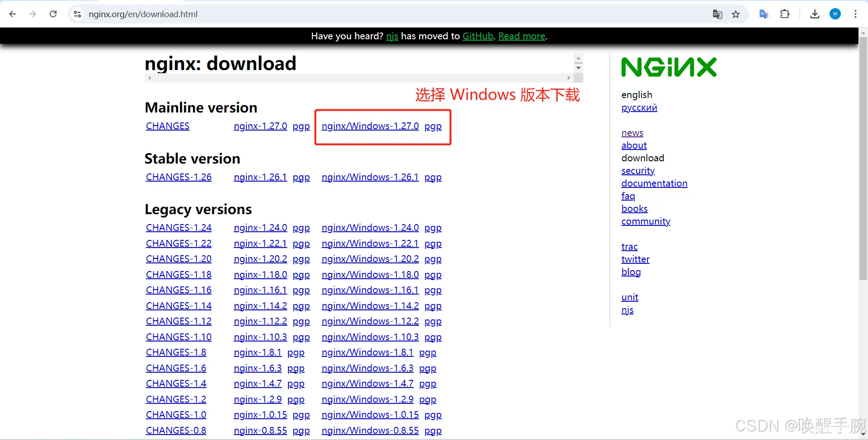Download nginx-1.27.0 source
868x440 pixels.
point(260,126)
